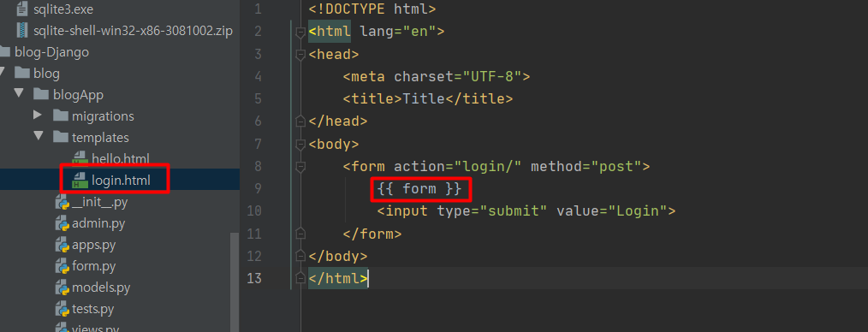Open models.py from the tree
868x332 pixels.
[x=101, y=288]
